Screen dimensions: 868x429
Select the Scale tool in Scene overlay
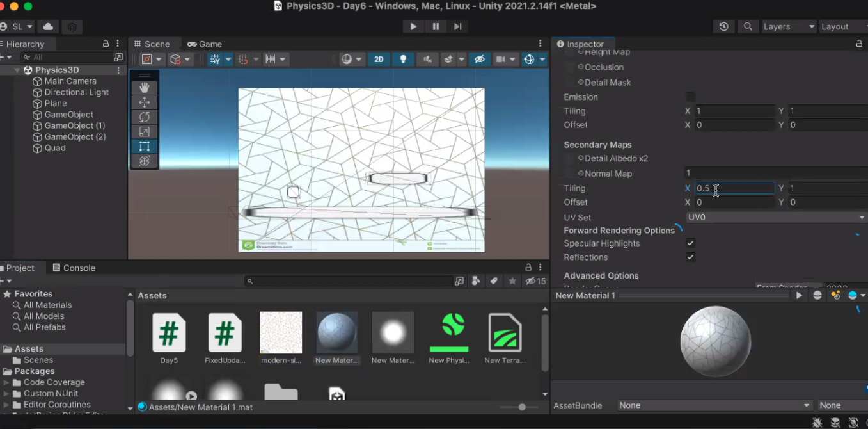[144, 132]
